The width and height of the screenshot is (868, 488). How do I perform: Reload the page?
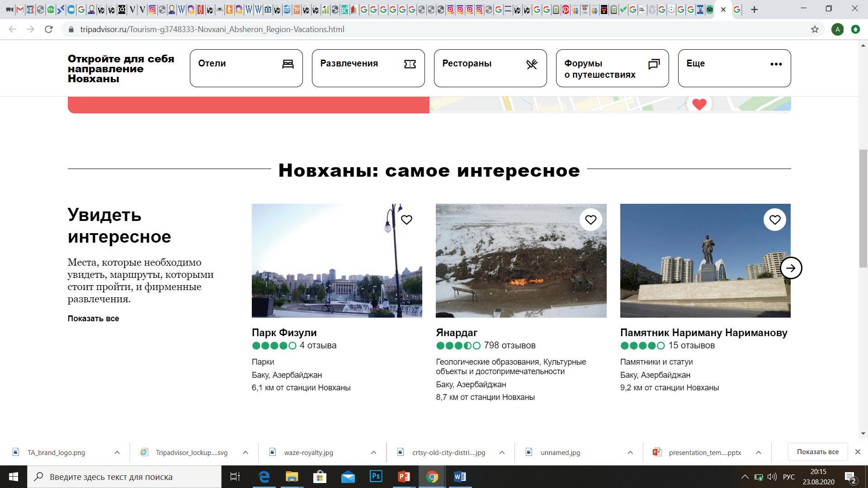click(x=49, y=29)
